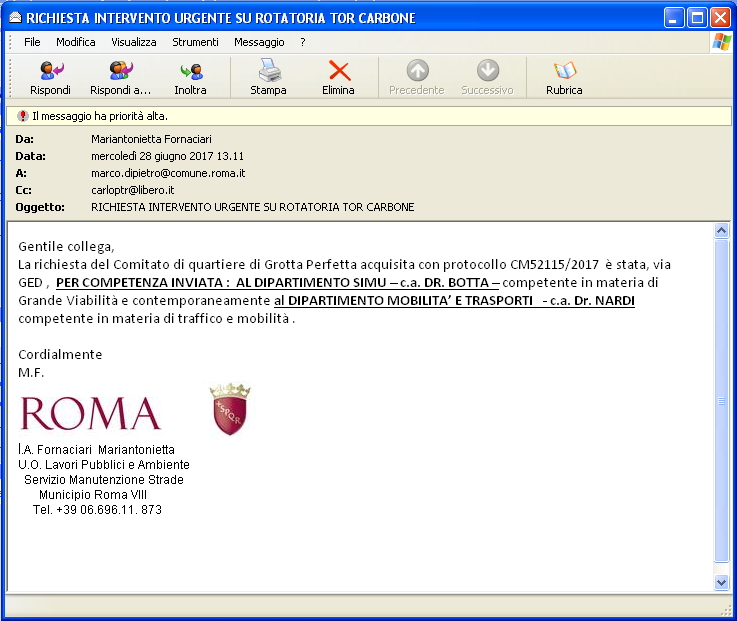Click the envelope icon in title bar
The image size is (737, 621).
pyautogui.click(x=16, y=18)
